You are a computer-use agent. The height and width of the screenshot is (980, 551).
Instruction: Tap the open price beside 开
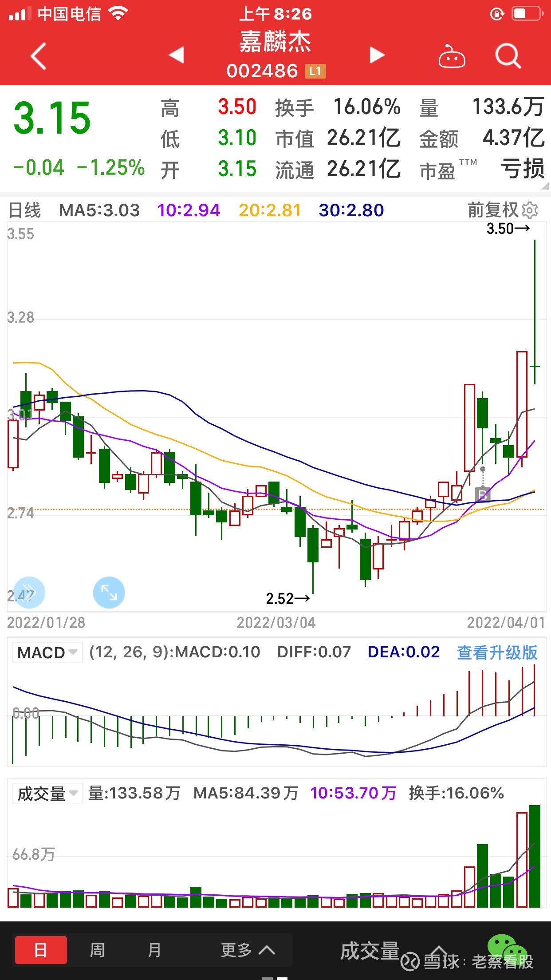point(237,169)
